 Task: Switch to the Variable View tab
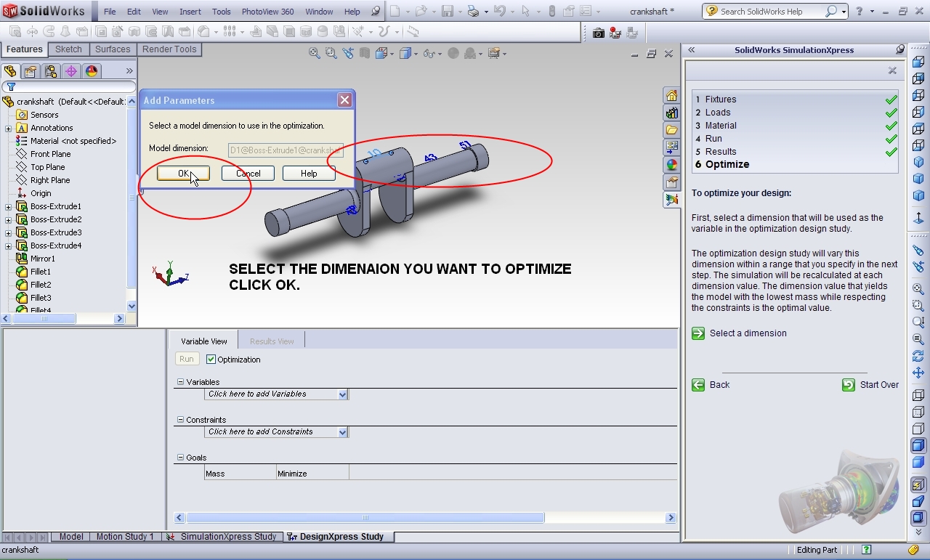204,341
